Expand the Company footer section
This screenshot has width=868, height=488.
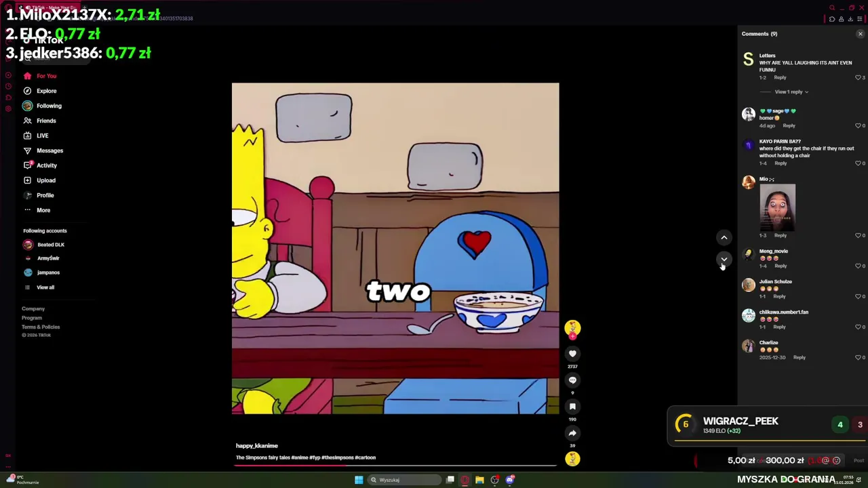[x=33, y=309]
